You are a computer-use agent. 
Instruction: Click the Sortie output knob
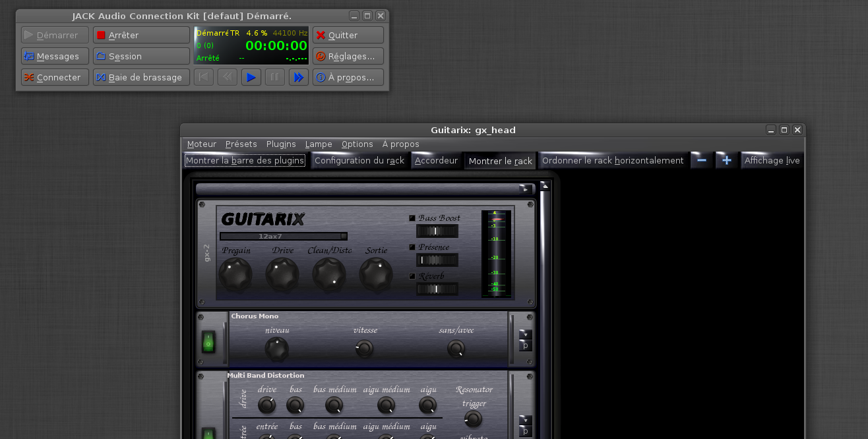[376, 275]
